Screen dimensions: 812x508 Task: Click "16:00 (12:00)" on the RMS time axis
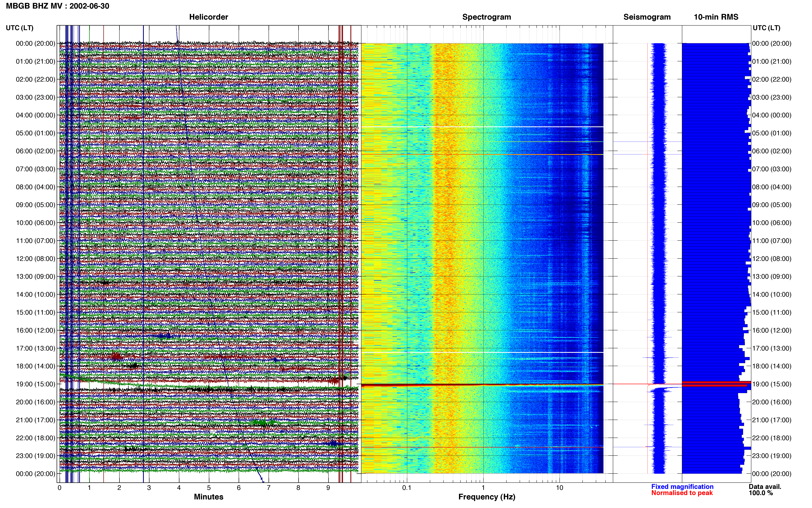pos(772,330)
